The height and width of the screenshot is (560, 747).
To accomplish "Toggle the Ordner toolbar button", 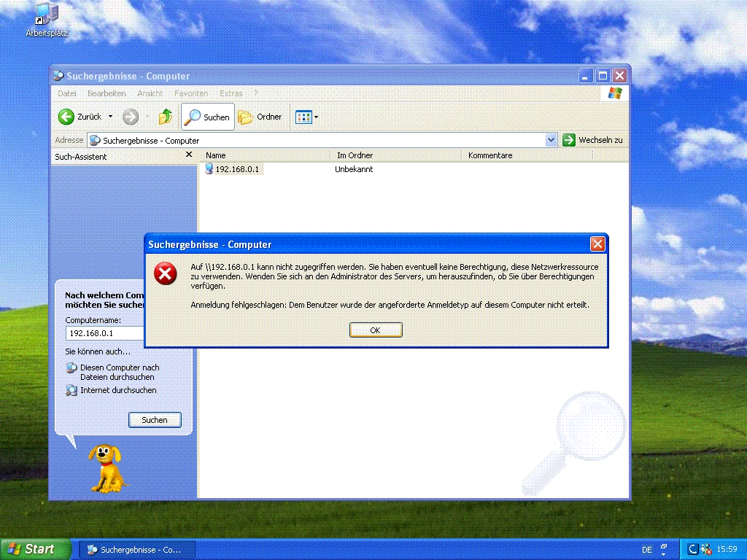I will point(260,117).
